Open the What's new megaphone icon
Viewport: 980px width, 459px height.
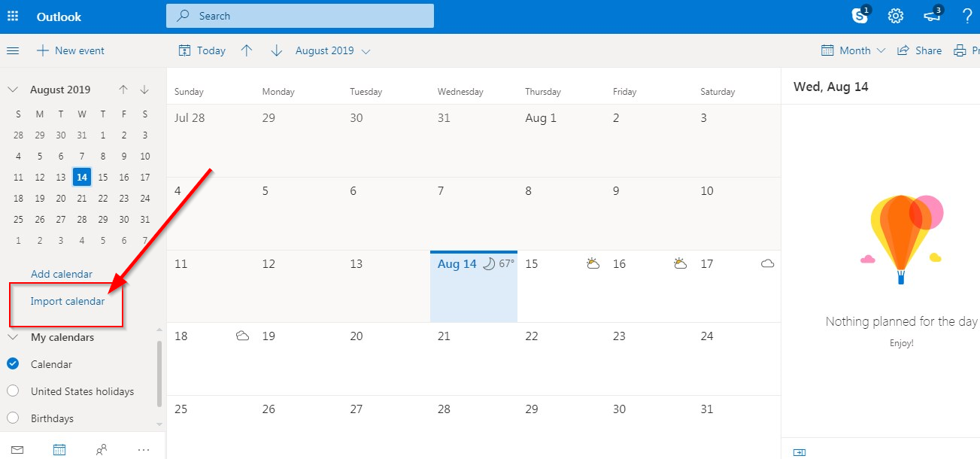point(933,15)
